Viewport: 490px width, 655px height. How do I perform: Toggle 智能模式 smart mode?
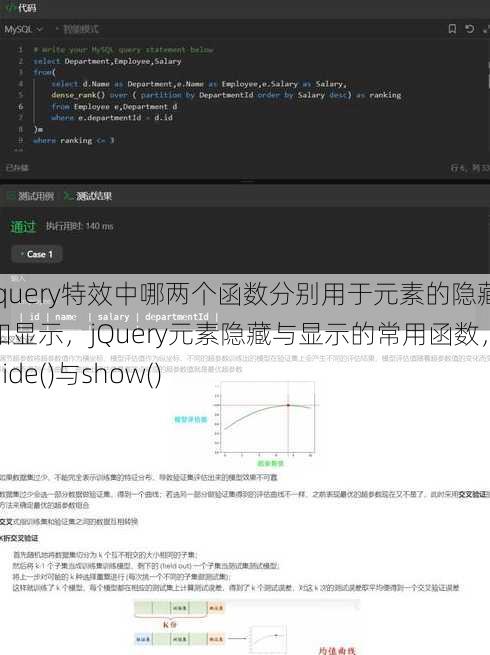tap(77, 29)
